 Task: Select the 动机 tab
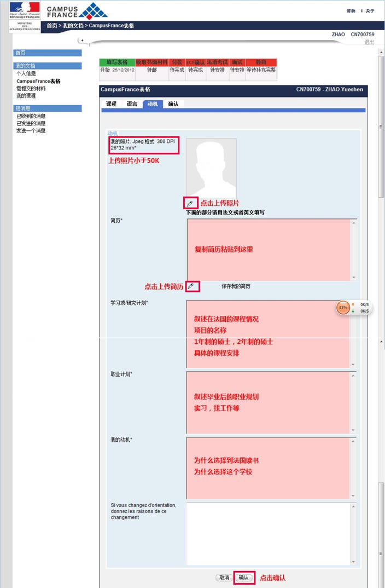153,104
